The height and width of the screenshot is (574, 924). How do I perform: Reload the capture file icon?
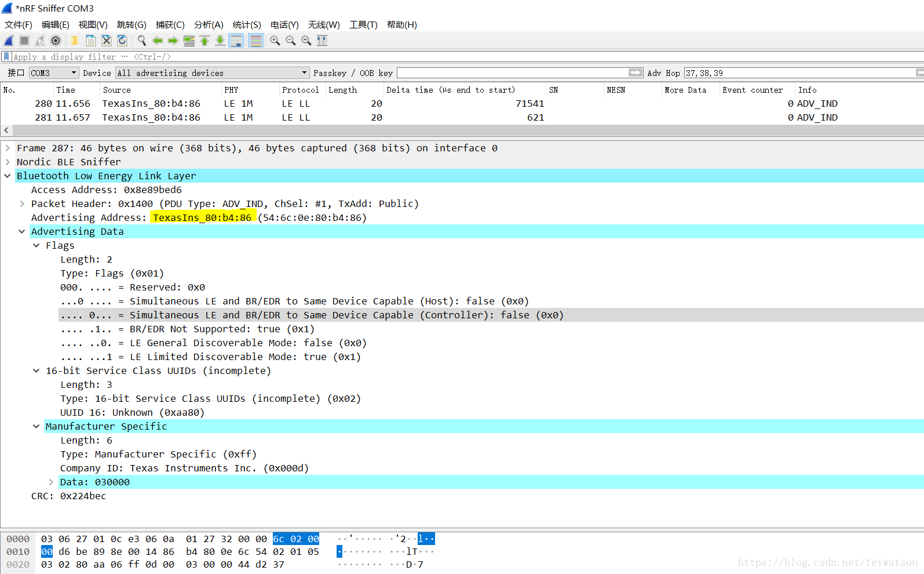tap(122, 41)
